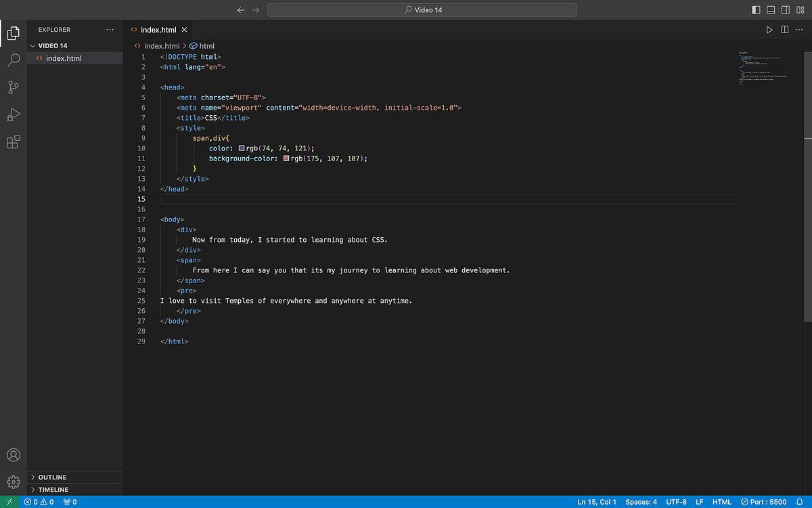Change encoding via UTF-8 status item

676,502
